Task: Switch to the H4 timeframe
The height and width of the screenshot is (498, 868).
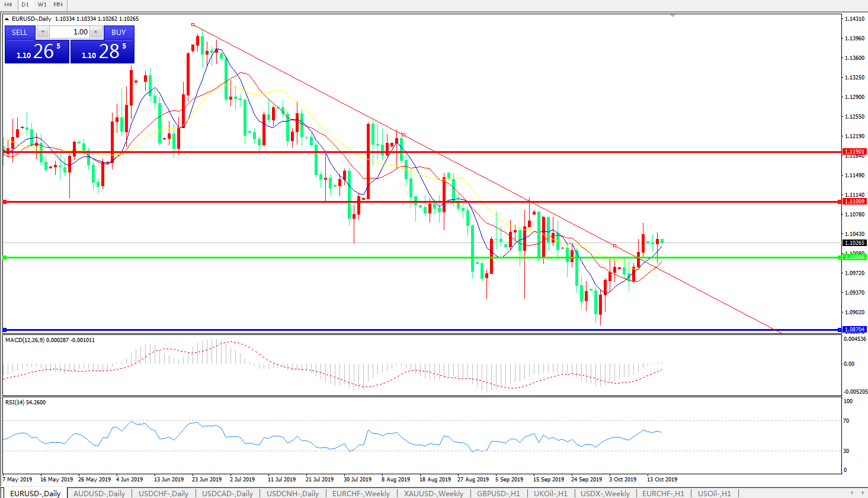Action: tap(8, 4)
